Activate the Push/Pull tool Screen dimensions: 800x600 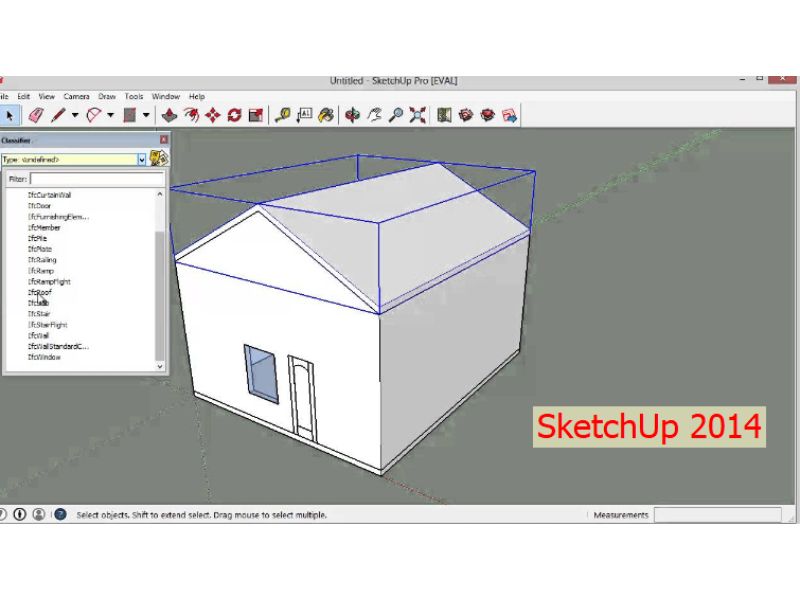pos(170,115)
